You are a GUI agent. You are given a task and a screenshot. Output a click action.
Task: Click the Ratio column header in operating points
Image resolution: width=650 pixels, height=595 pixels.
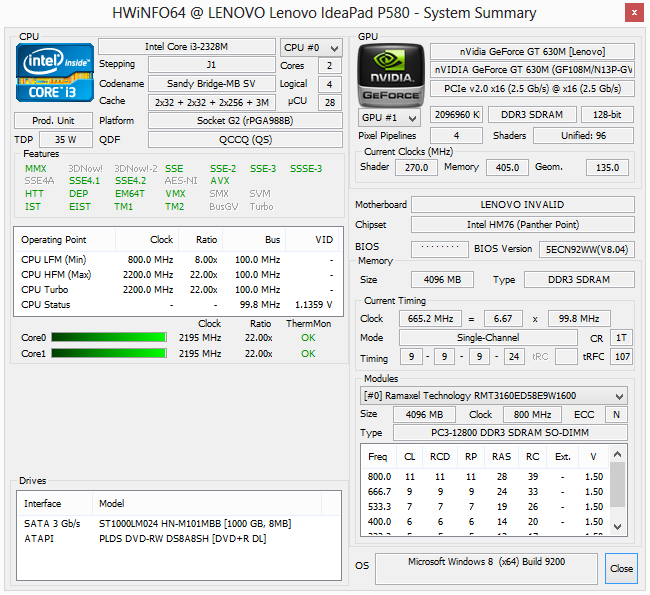coord(201,240)
